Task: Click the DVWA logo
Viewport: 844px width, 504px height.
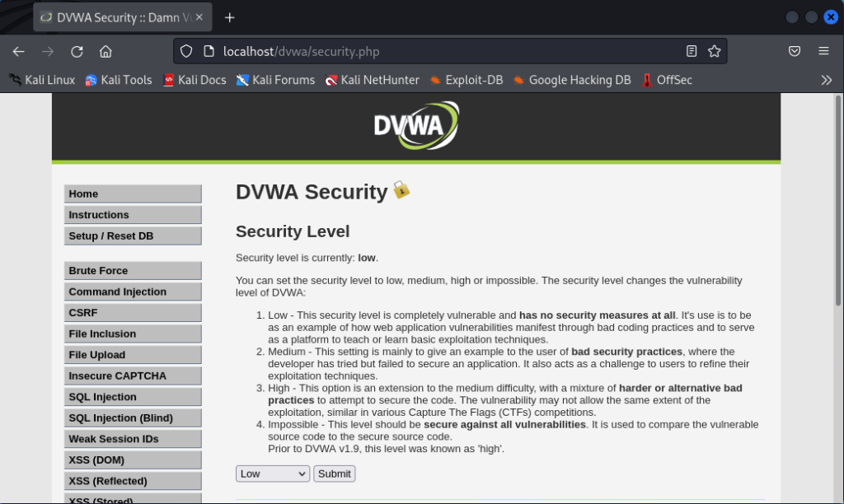Action: (416, 126)
